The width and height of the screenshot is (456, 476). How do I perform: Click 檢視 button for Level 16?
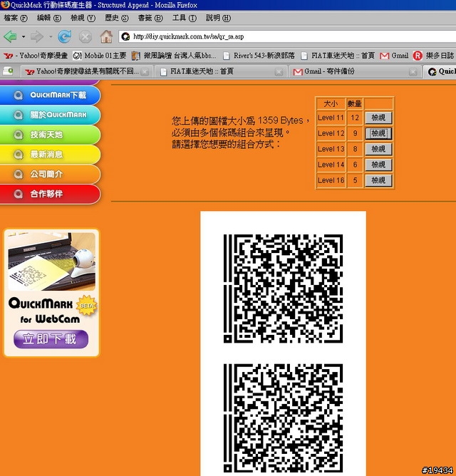pyautogui.click(x=378, y=180)
